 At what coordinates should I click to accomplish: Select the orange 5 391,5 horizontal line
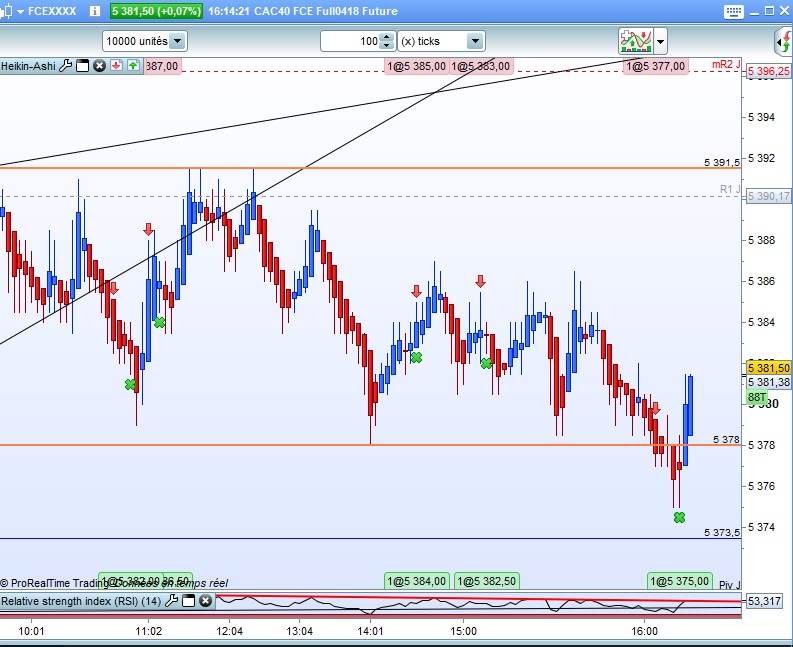(x=370, y=167)
